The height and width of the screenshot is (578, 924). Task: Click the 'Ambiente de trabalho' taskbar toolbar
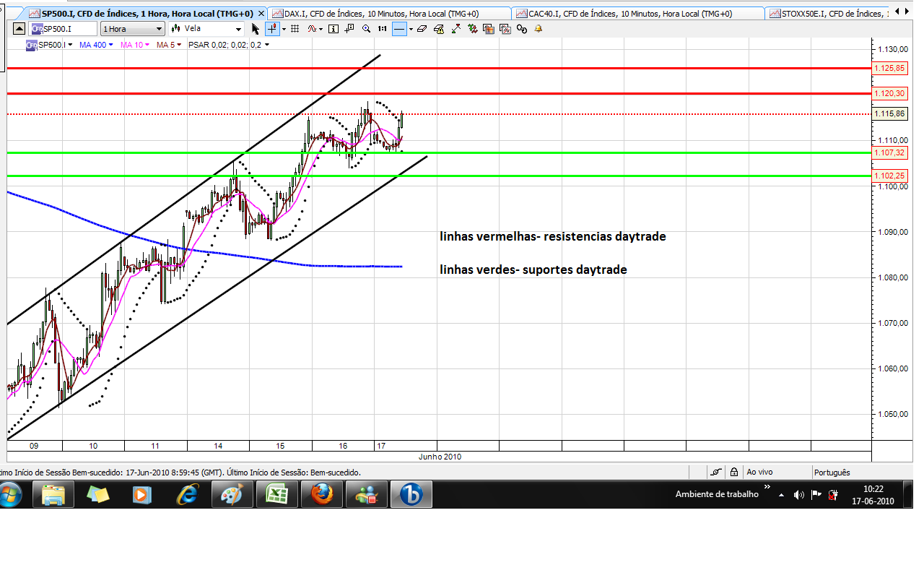[x=717, y=494]
